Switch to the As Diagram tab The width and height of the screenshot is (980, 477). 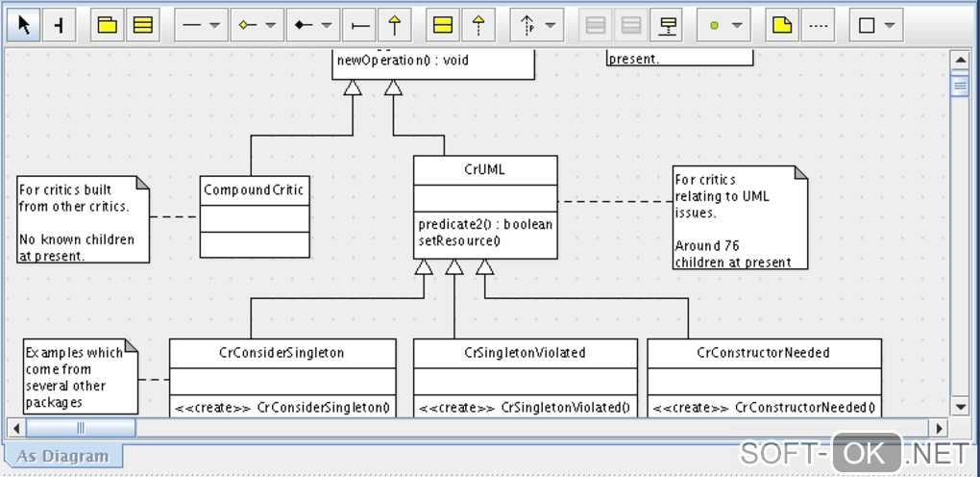(x=61, y=457)
